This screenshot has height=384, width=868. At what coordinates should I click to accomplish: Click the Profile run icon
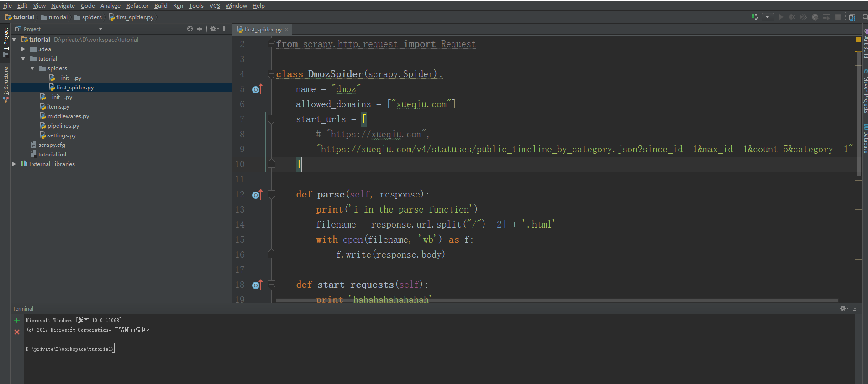click(815, 17)
